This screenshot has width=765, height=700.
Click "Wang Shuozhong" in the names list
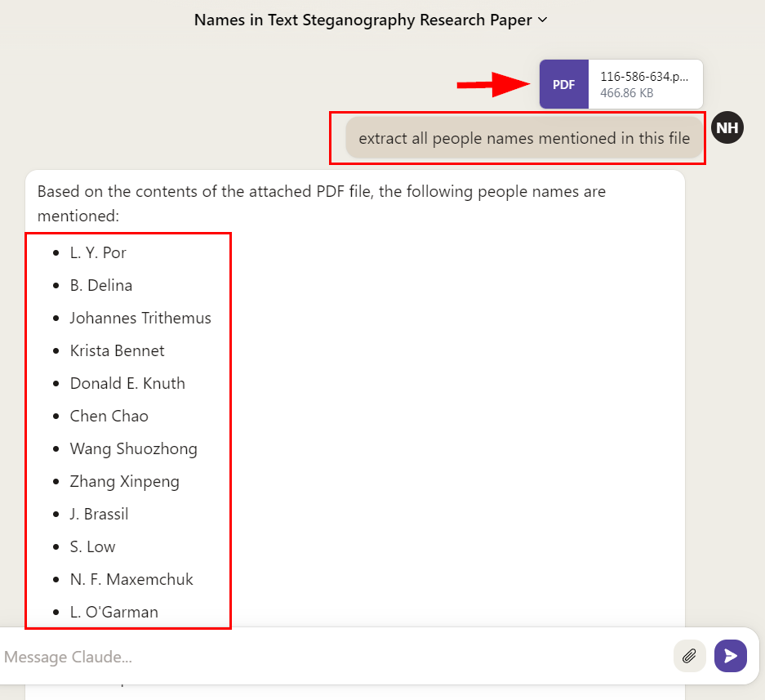click(133, 448)
